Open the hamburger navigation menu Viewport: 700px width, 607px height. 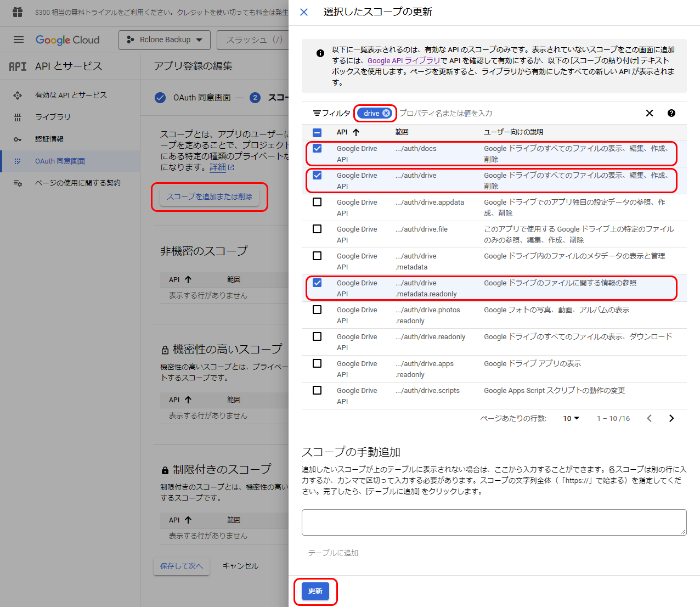tap(19, 40)
